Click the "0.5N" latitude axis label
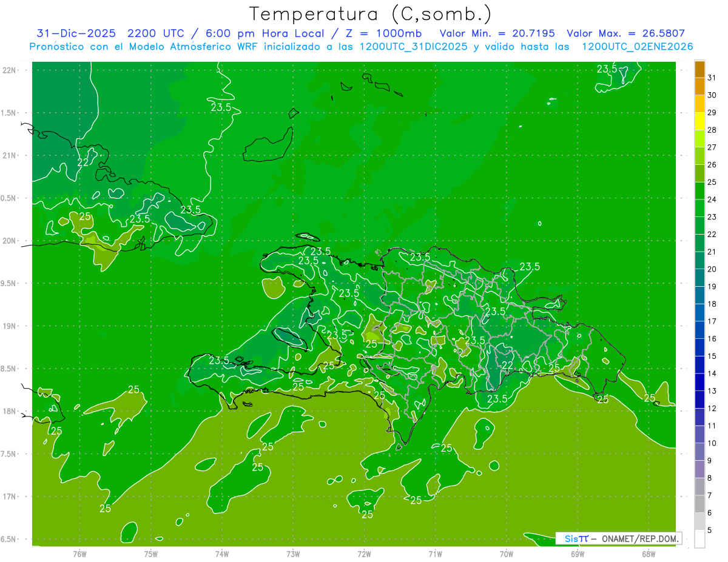Screen dimensions: 728x562 pos(8,198)
